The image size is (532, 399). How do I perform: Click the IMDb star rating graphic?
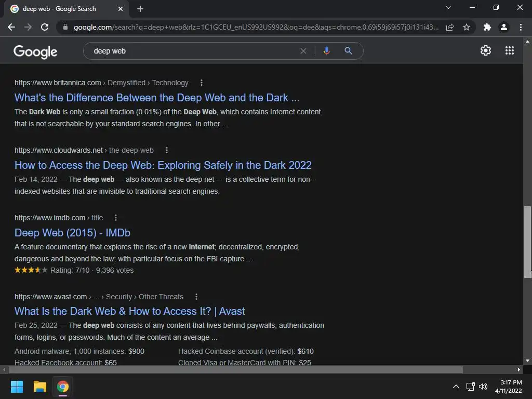pyautogui.click(x=31, y=270)
